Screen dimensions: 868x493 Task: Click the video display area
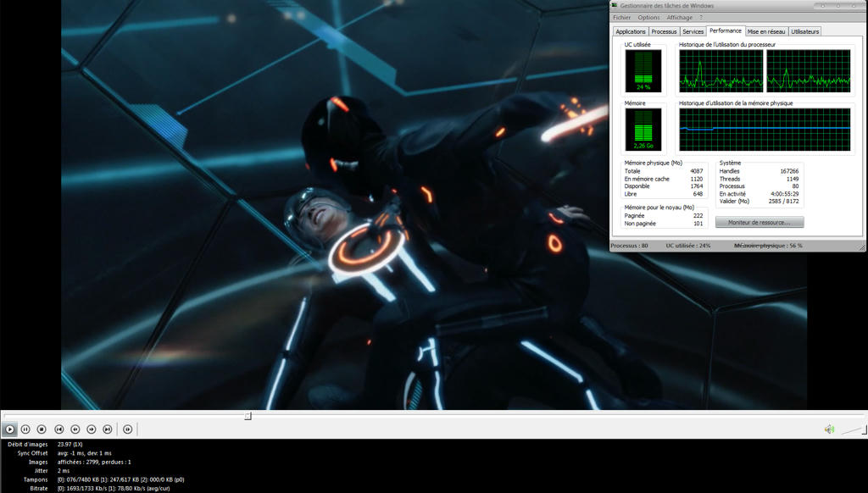[339, 254]
